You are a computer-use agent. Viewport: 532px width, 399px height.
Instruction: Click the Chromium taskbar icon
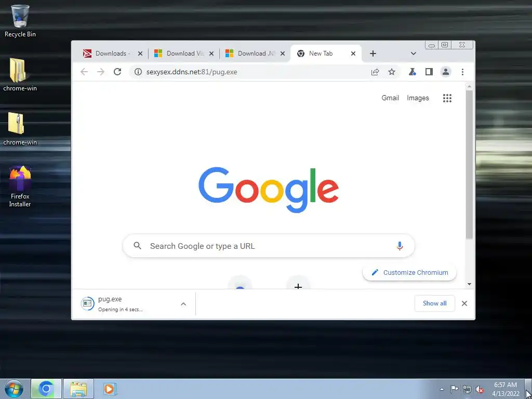tap(46, 389)
